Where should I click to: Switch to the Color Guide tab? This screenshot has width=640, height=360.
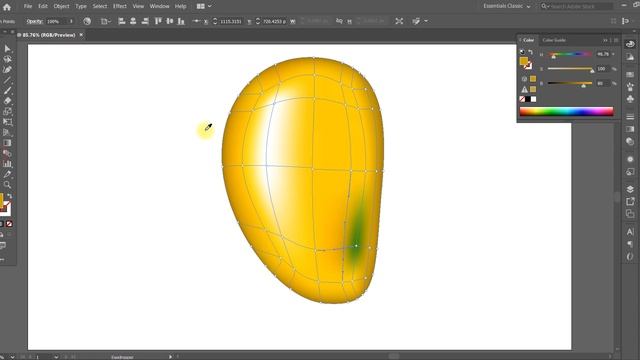[x=554, y=40]
